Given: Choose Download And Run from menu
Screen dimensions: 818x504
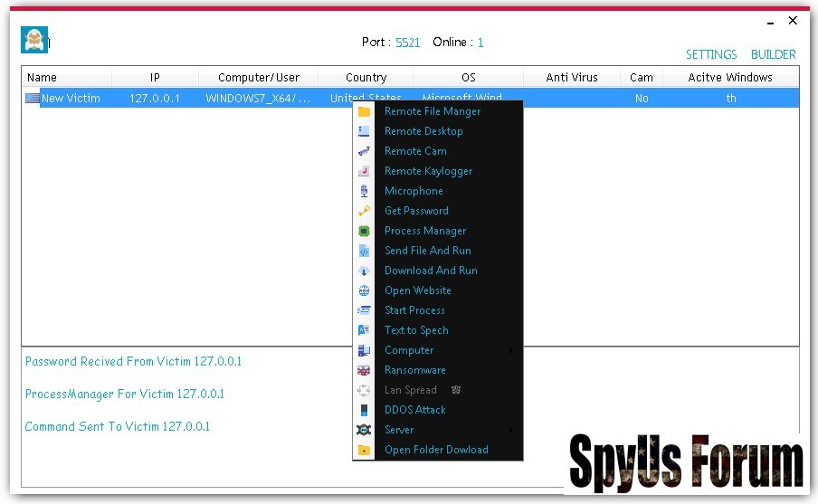Looking at the screenshot, I should coord(431,271).
